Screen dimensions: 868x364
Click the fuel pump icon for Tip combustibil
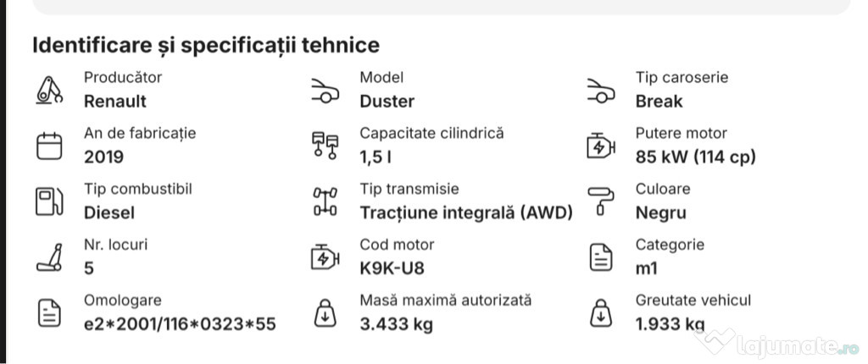pos(49,201)
